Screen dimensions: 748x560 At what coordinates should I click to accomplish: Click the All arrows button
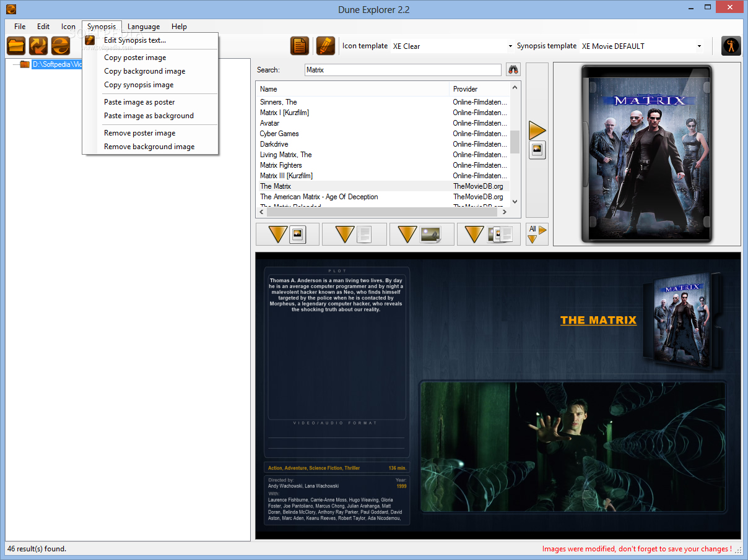[x=537, y=235]
